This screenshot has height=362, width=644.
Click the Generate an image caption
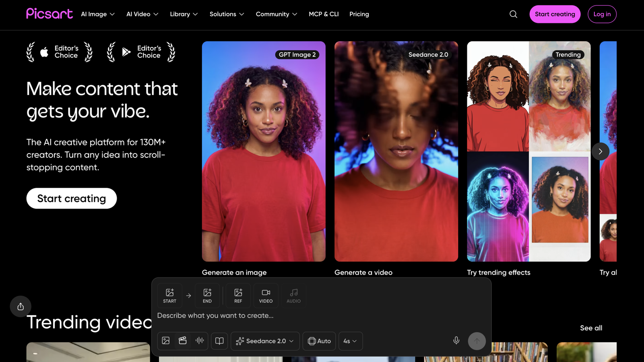234,273
